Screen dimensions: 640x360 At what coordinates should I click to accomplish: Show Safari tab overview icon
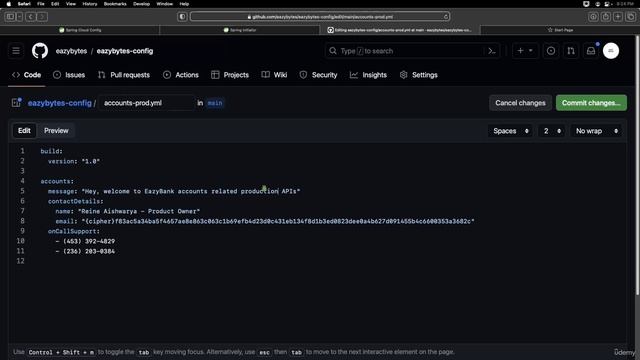[x=631, y=17]
